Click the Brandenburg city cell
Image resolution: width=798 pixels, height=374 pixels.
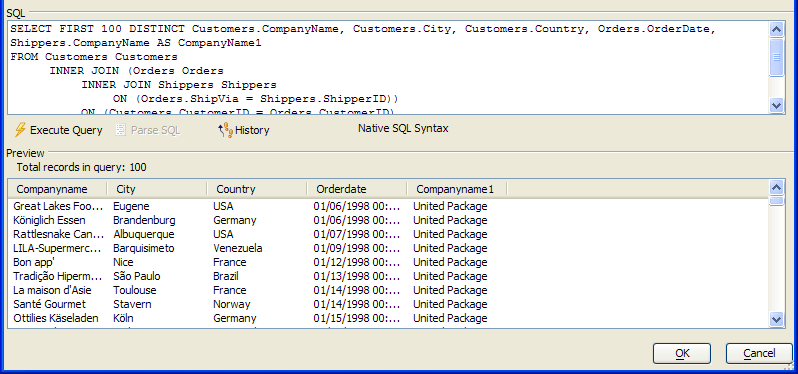click(x=145, y=220)
